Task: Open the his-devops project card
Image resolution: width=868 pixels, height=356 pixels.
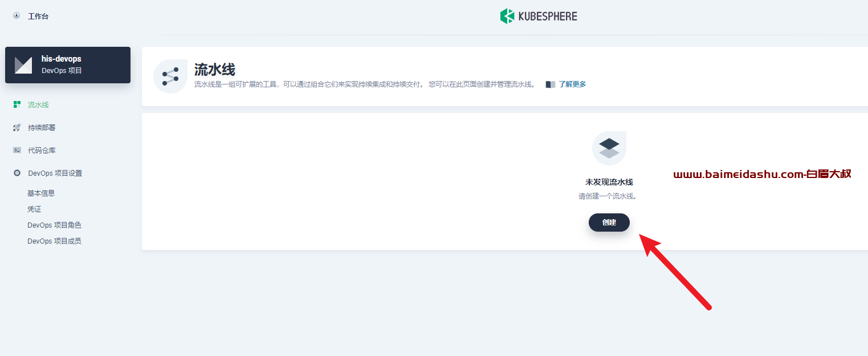Action: [x=68, y=65]
